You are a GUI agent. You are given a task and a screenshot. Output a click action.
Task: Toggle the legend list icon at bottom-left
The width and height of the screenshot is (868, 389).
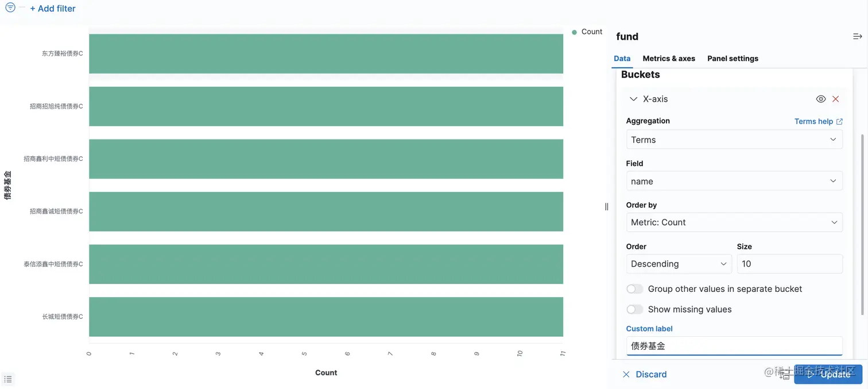click(x=7, y=379)
